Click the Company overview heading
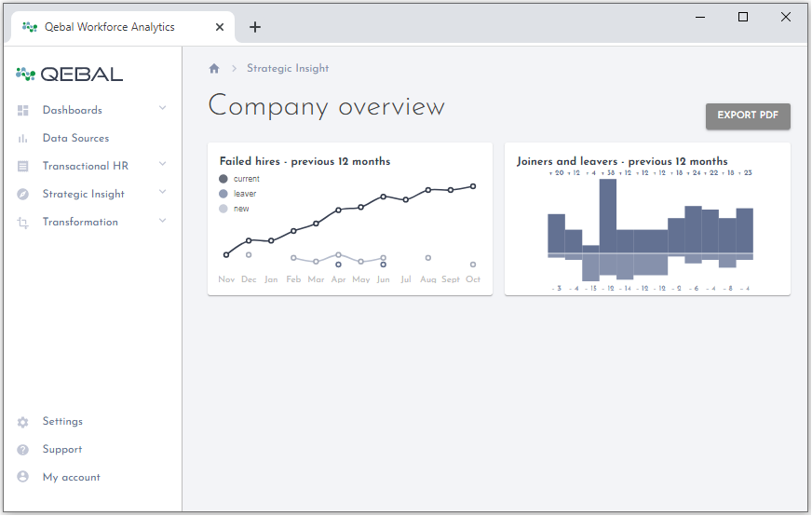 (x=326, y=106)
